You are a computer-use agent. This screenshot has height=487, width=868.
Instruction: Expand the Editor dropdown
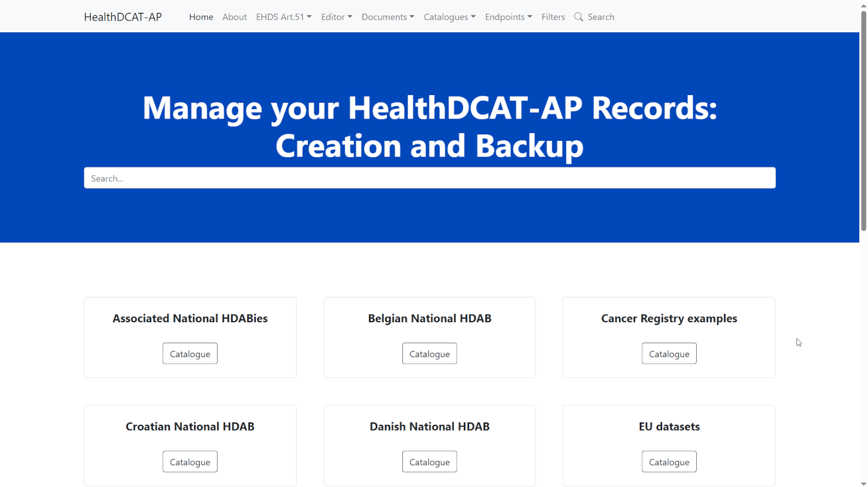[x=336, y=17]
